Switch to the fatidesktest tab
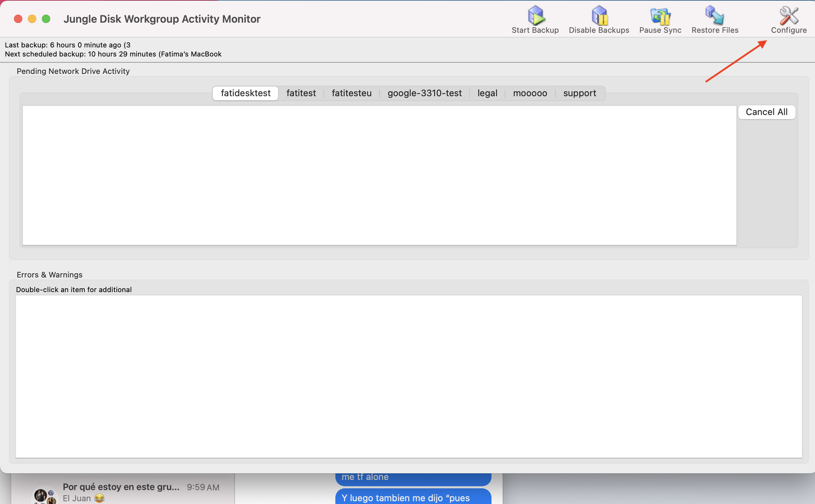The width and height of the screenshot is (815, 504). pos(245,93)
